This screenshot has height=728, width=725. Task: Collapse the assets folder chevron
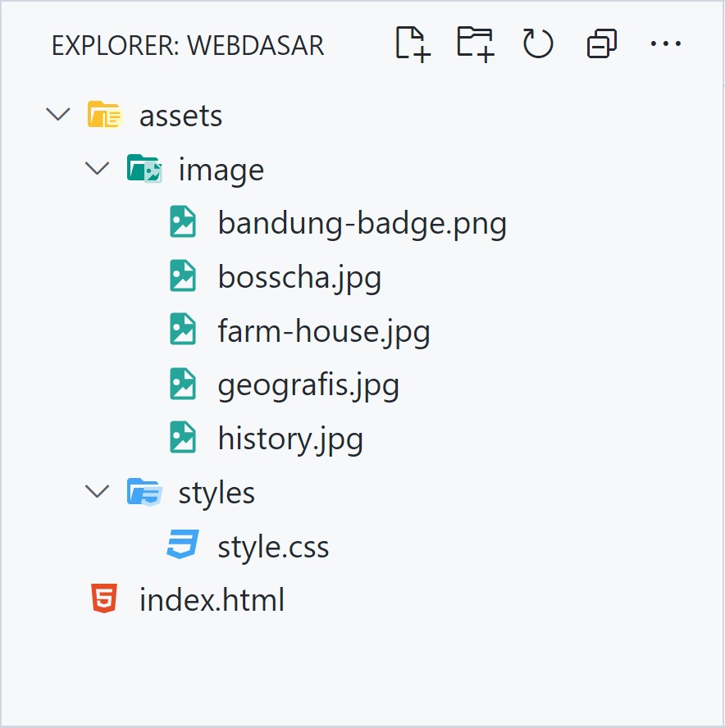pos(59,115)
